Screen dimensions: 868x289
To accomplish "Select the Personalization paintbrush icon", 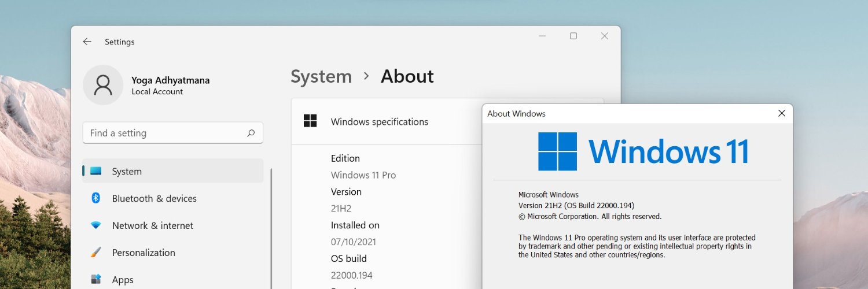I will 96,253.
